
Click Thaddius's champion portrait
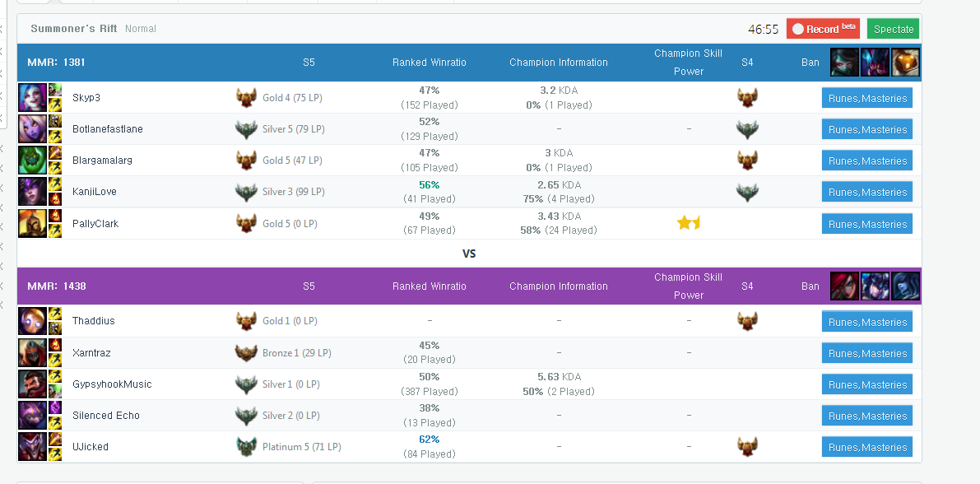(x=32, y=321)
